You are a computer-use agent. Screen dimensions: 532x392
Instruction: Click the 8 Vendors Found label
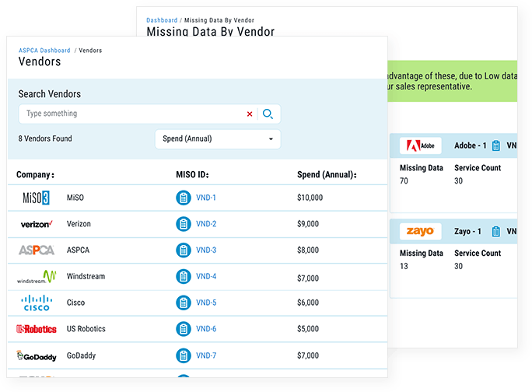(x=45, y=138)
